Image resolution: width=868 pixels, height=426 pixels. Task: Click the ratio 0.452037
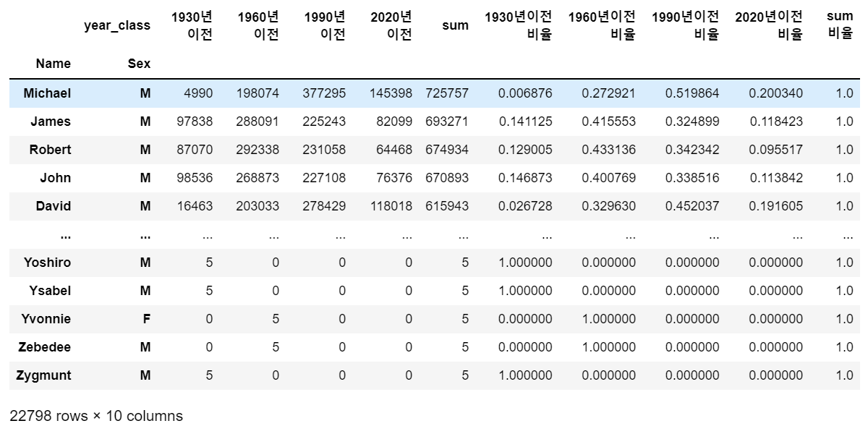pyautogui.click(x=692, y=206)
